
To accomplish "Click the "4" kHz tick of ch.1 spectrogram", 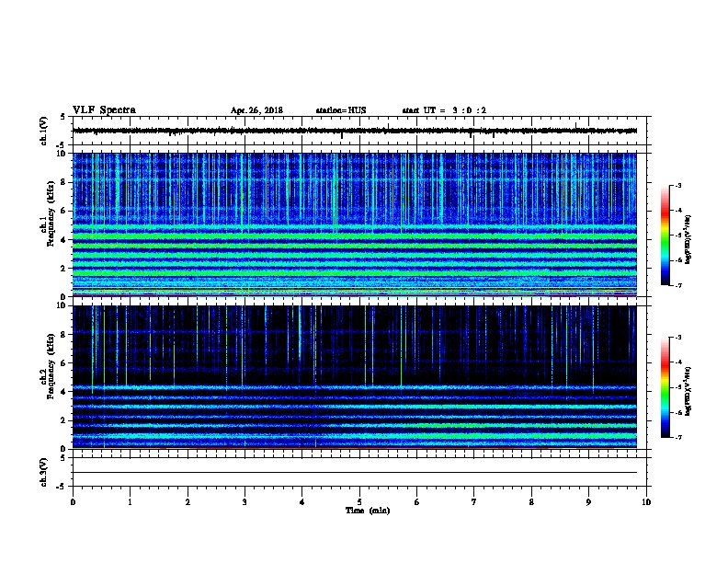I will tap(64, 240).
